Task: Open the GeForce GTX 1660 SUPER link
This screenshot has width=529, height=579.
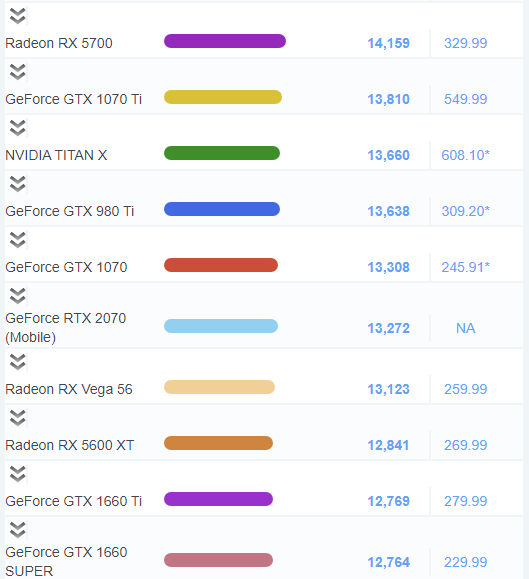Action: coord(66,561)
